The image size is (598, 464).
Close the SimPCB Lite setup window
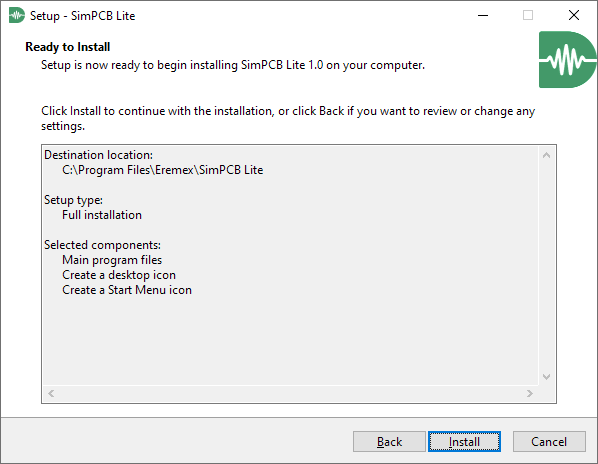click(574, 15)
